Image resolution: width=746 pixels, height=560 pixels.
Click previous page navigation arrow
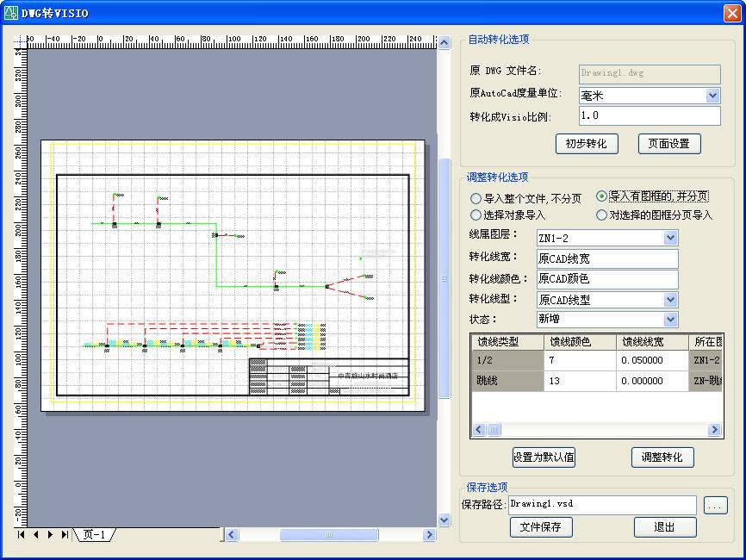36,535
